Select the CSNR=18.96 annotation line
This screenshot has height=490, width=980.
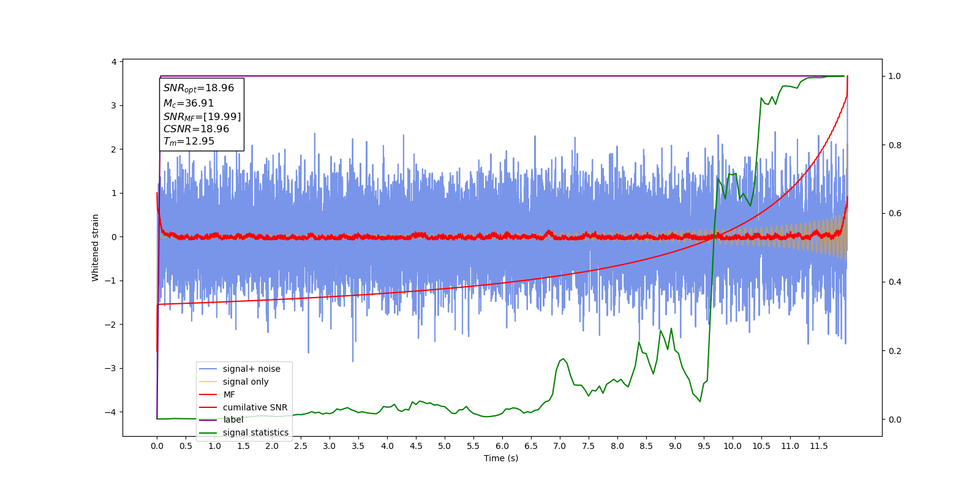(196, 129)
